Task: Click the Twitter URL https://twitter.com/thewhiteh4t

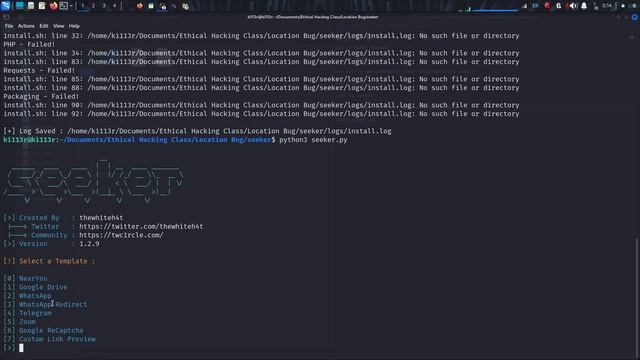Action: (141, 226)
